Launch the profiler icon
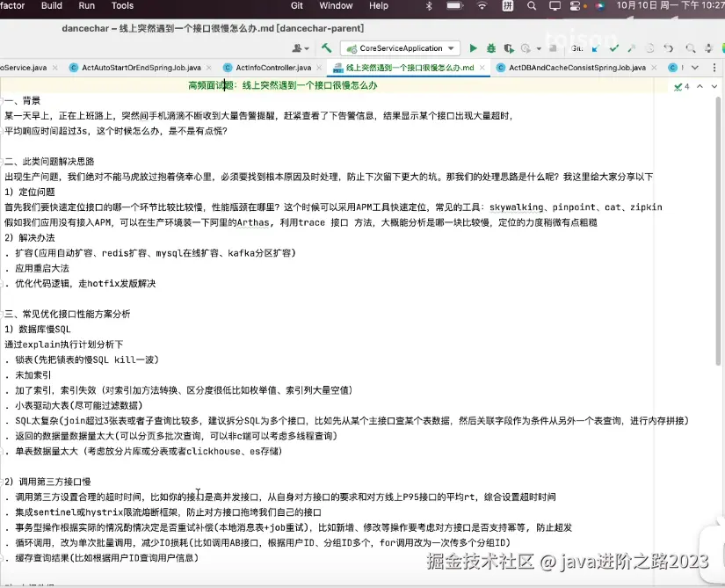Screen dimensions: 725x588 pyautogui.click(x=525, y=48)
